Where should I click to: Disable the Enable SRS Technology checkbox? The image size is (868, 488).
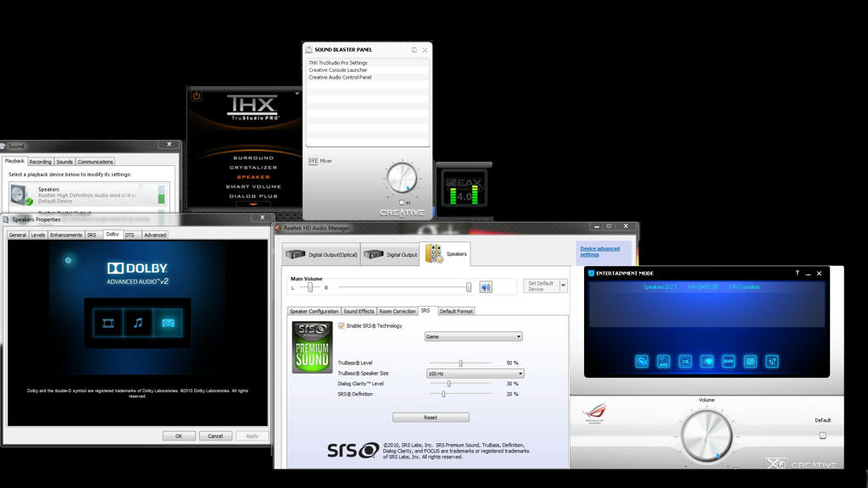coord(342,326)
